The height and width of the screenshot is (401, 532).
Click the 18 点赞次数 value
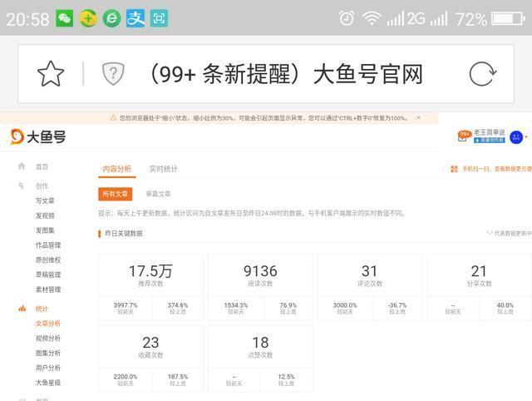coord(260,342)
